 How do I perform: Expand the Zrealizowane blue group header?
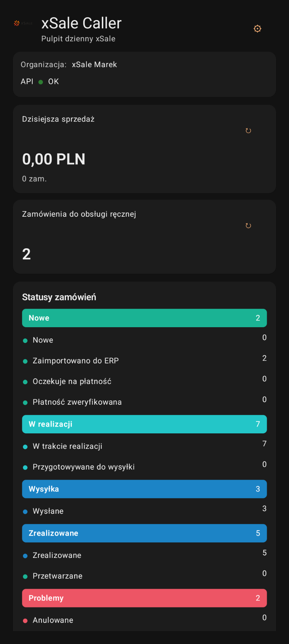(144, 533)
